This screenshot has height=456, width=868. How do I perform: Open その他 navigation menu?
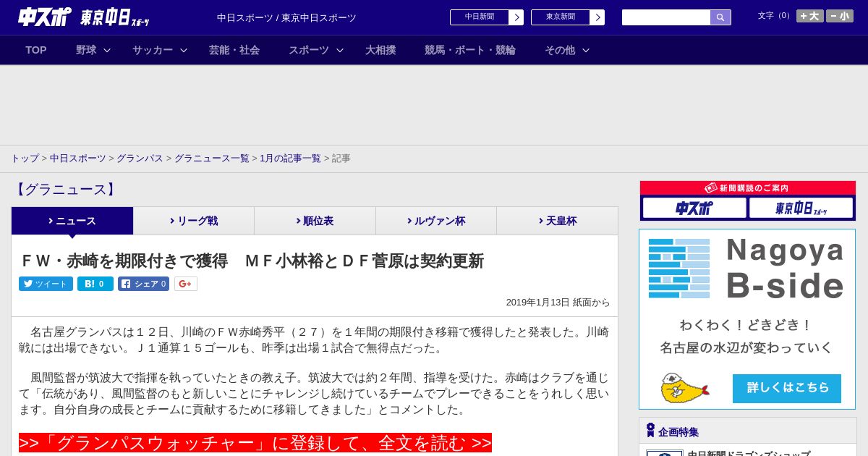coord(560,50)
